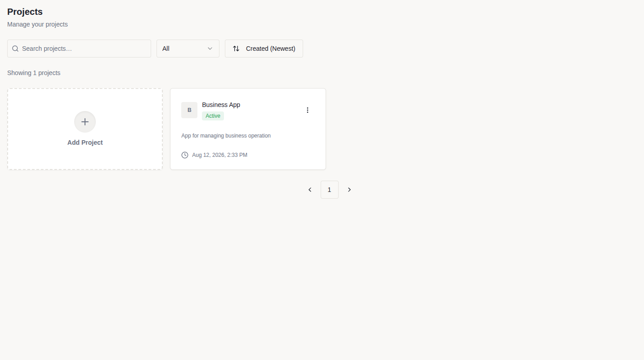This screenshot has height=360, width=644.
Task: Go to the previous page arrow
Action: [x=310, y=190]
